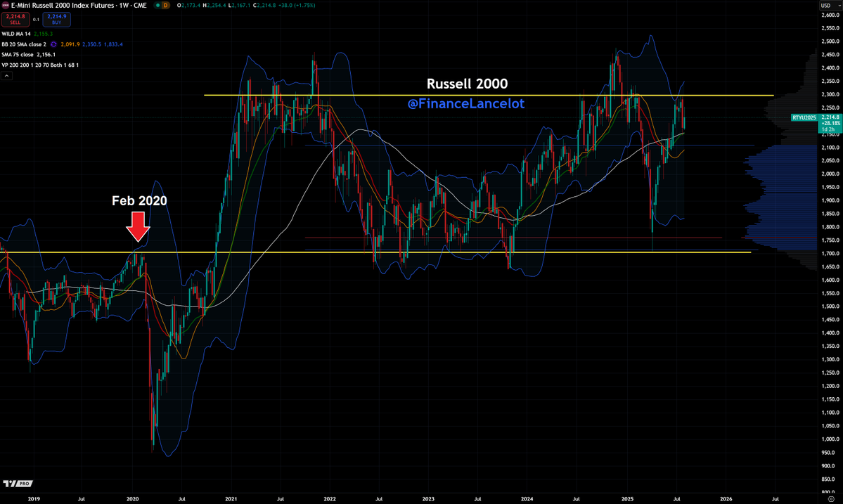
Task: Open chart settings gear at axis corner
Action: (831, 500)
